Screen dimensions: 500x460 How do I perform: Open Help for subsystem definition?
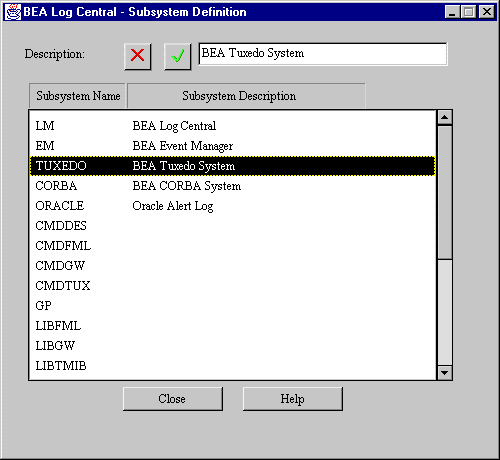[x=292, y=399]
